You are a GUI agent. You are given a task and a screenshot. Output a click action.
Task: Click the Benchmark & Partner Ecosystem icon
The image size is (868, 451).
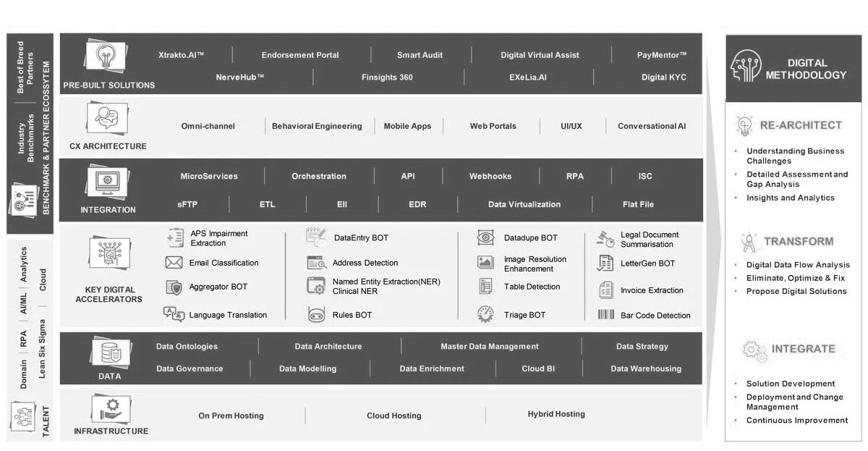[24, 198]
